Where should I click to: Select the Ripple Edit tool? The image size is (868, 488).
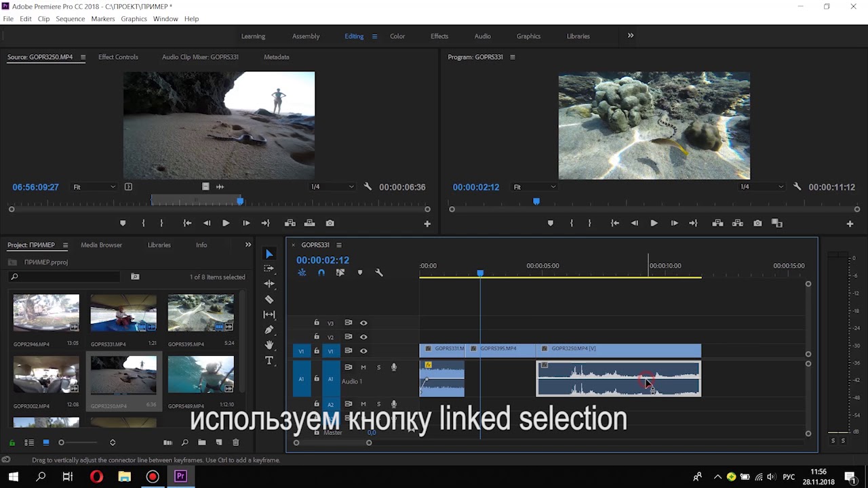pyautogui.click(x=269, y=284)
